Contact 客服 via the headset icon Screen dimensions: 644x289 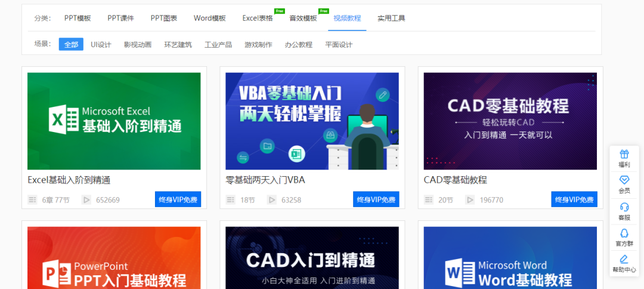[624, 207]
